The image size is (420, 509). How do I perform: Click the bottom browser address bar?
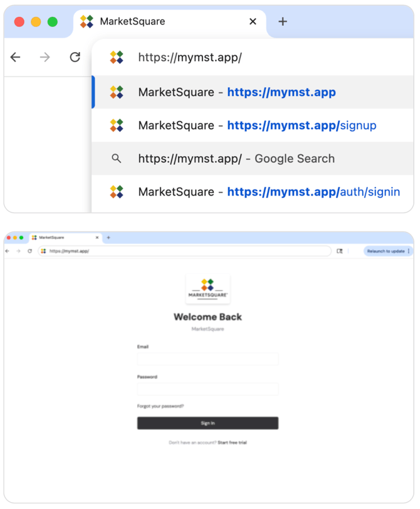tap(185, 251)
